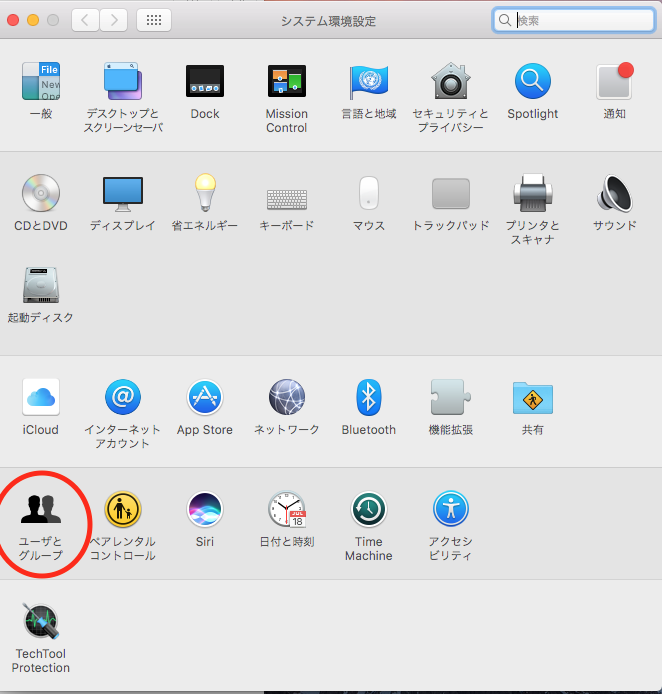Open App Store preferences
662x694 pixels.
(x=205, y=397)
